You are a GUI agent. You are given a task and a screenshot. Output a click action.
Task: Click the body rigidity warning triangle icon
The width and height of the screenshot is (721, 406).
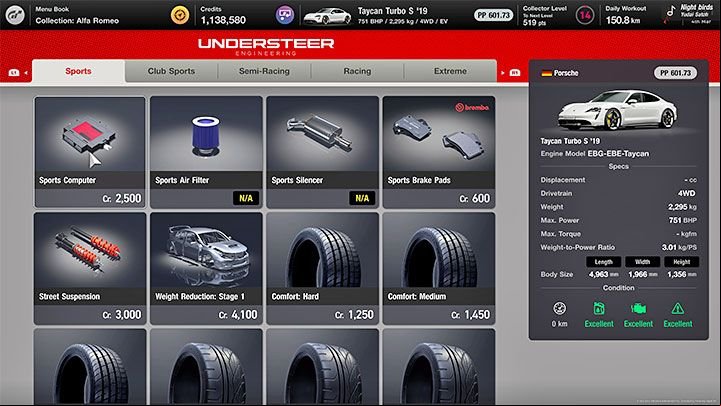[677, 308]
